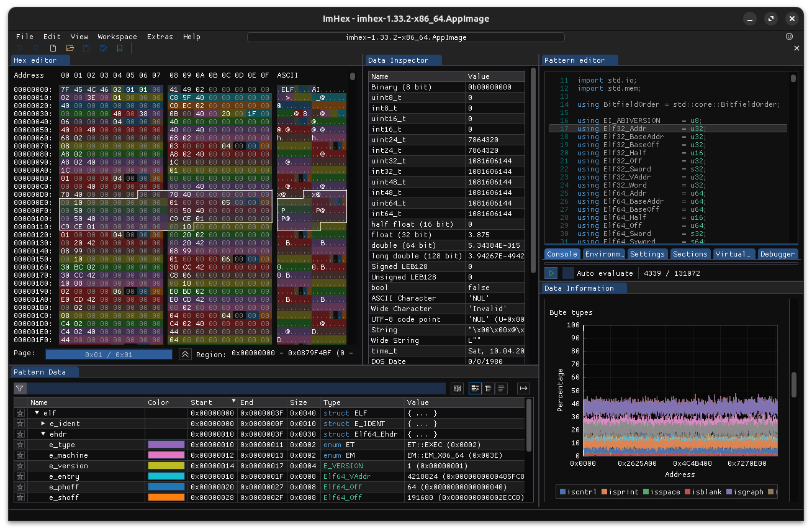812x531 pixels.
Task: Click the table view icon in Pattern Data
Action: tap(458, 389)
